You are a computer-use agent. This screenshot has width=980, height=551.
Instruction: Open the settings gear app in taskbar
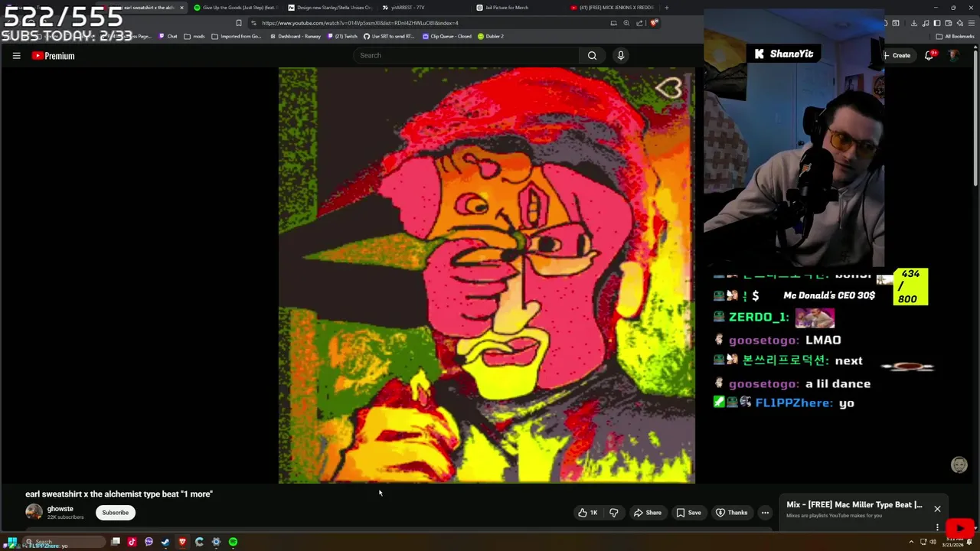point(216,542)
